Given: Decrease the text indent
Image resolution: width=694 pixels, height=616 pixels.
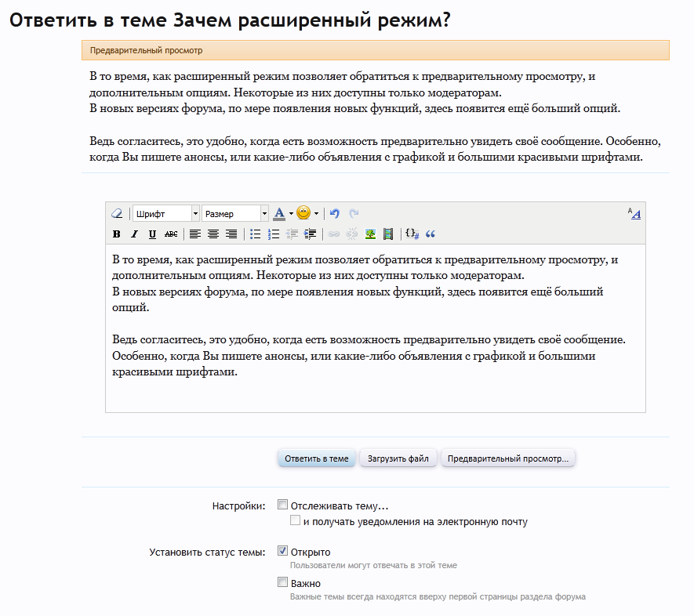Looking at the screenshot, I should [x=292, y=234].
